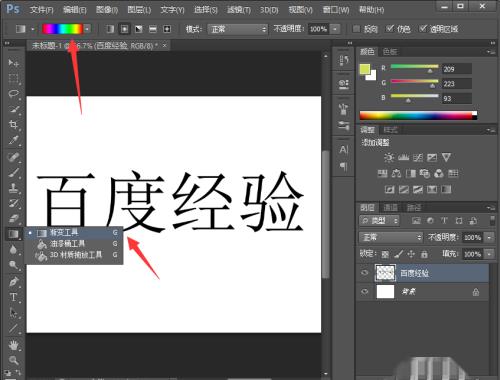
Task: Open the Paragraph panel icon
Action: point(344,166)
